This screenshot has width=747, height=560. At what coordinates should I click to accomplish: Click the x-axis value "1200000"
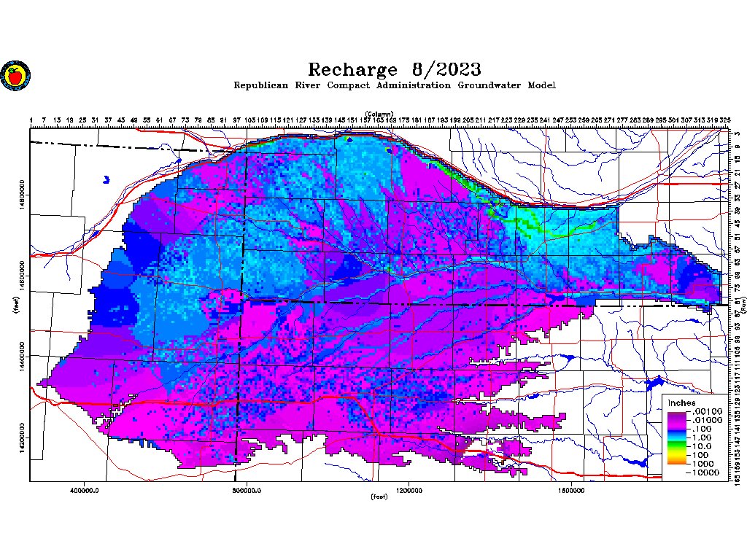click(x=409, y=491)
